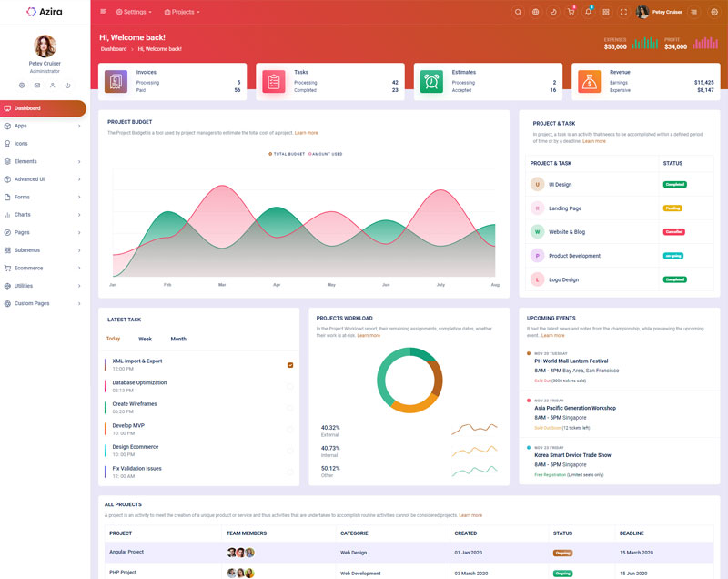728x579 pixels.
Task: Switch to the Week tab
Action: point(145,339)
